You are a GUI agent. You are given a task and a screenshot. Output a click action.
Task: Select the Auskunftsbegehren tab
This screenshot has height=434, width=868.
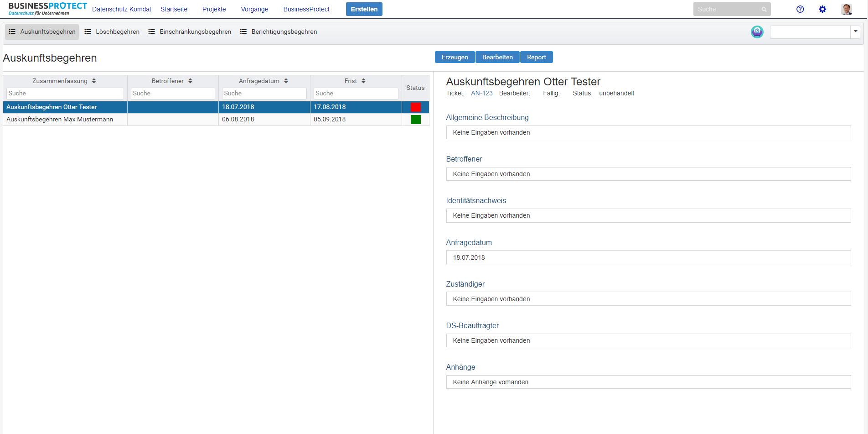(x=42, y=31)
